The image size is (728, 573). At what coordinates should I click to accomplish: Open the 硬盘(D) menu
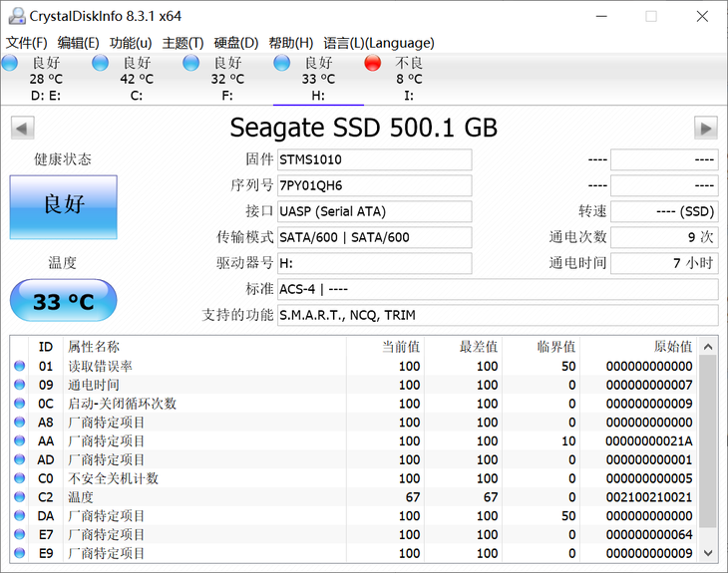point(236,43)
